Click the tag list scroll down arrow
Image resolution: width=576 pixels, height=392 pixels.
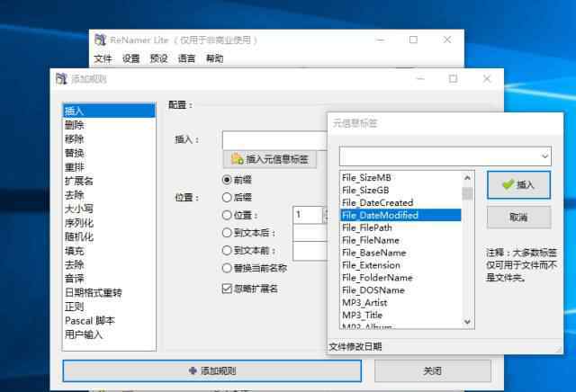pyautogui.click(x=467, y=322)
